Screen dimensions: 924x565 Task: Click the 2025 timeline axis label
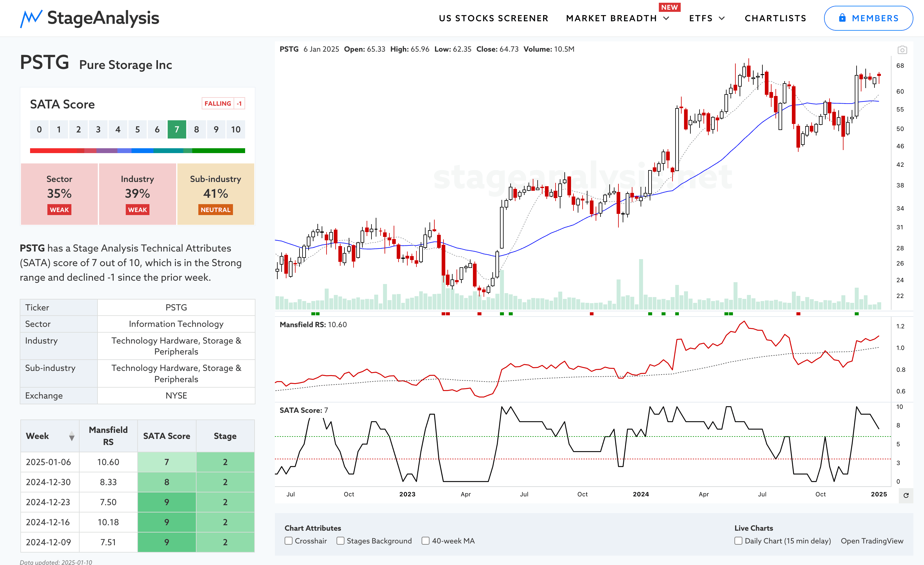click(879, 494)
